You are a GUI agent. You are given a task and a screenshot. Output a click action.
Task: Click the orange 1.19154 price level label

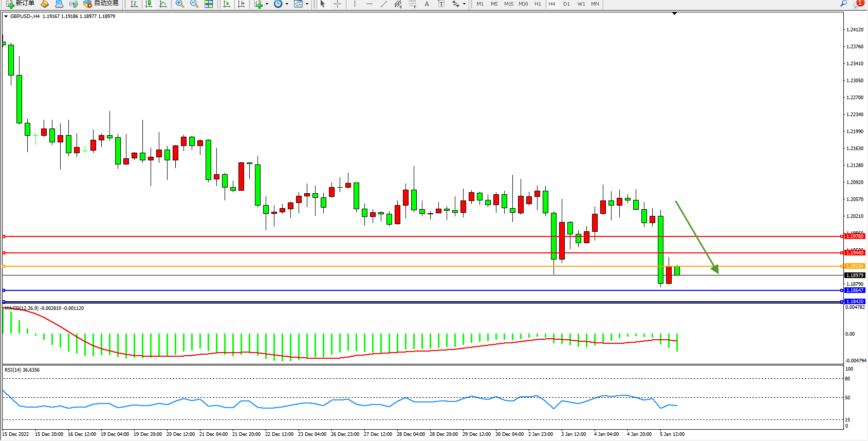855,266
